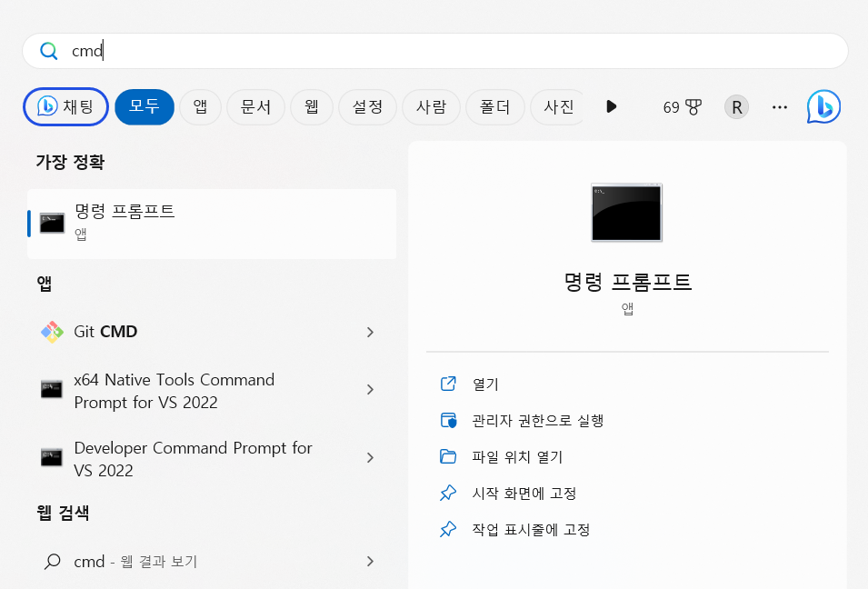Image resolution: width=868 pixels, height=589 pixels.
Task: Click x64 Native Tools Command Prompt icon
Action: pos(52,389)
